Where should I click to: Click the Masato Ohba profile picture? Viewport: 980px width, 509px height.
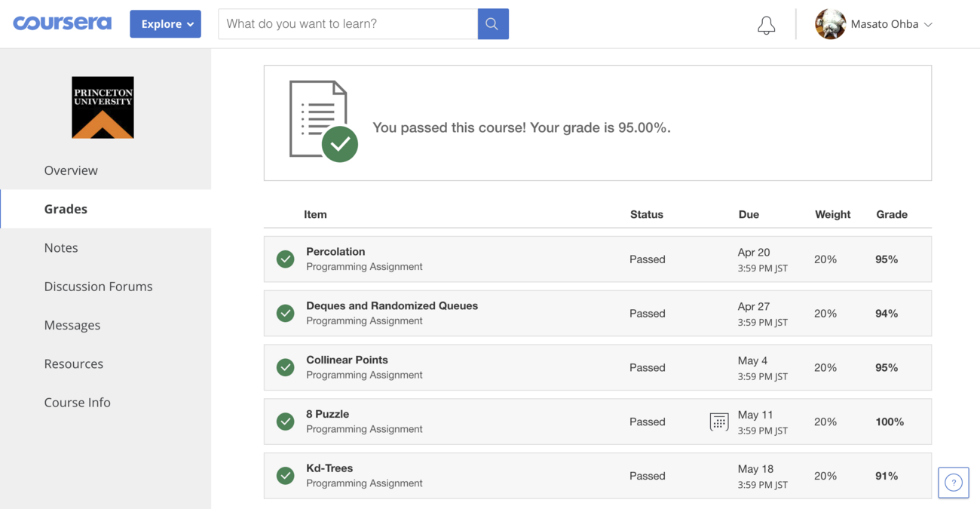[x=830, y=24]
